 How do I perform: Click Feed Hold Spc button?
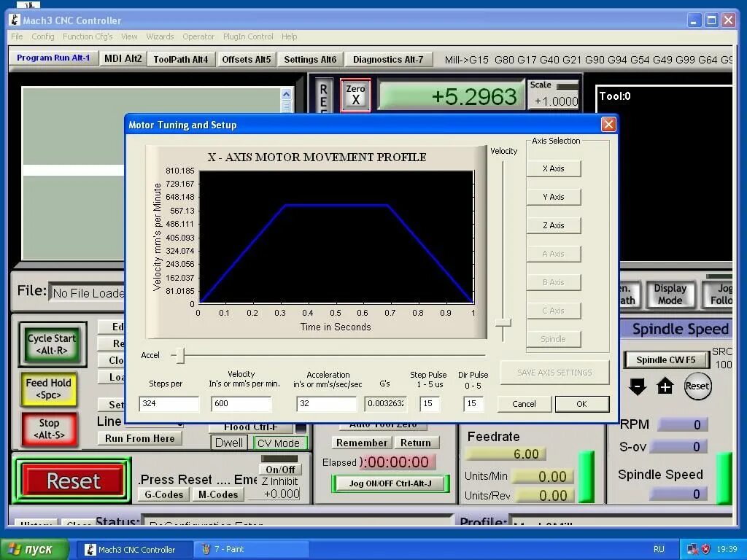pyautogui.click(x=49, y=389)
